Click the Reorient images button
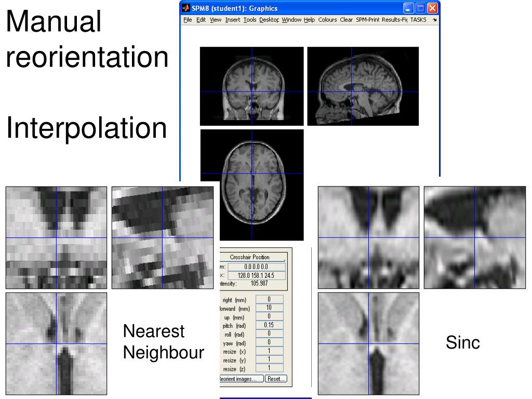532x399 pixels. [x=242, y=379]
